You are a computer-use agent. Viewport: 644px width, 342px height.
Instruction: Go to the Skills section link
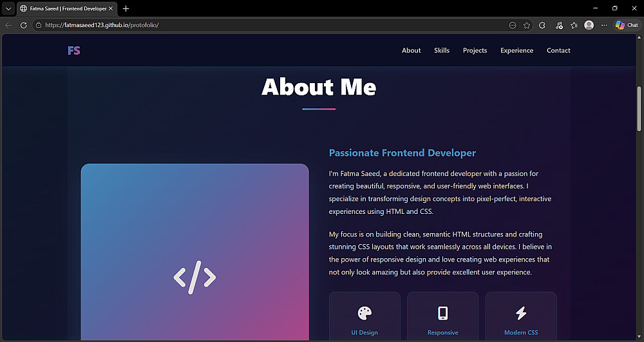tap(442, 50)
